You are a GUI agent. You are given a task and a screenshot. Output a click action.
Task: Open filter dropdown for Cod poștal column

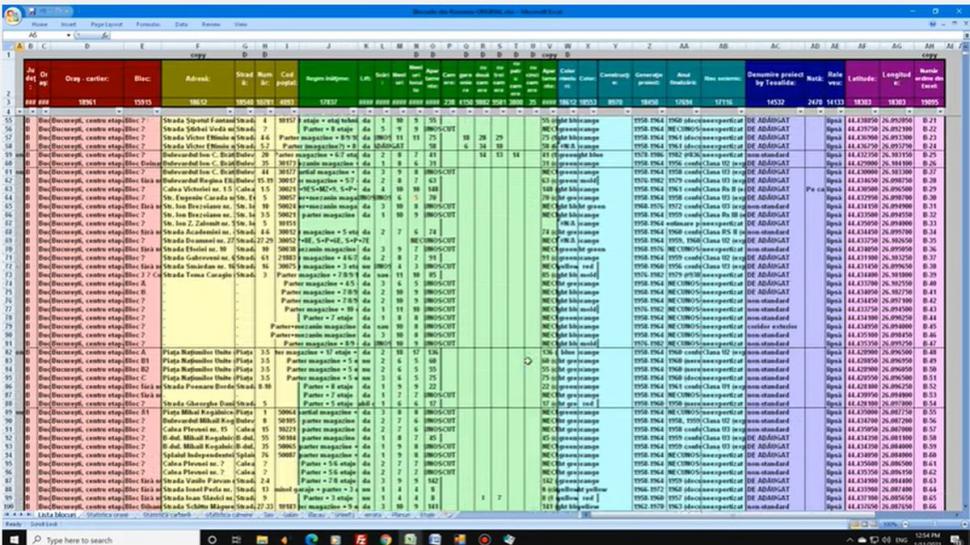click(293, 111)
